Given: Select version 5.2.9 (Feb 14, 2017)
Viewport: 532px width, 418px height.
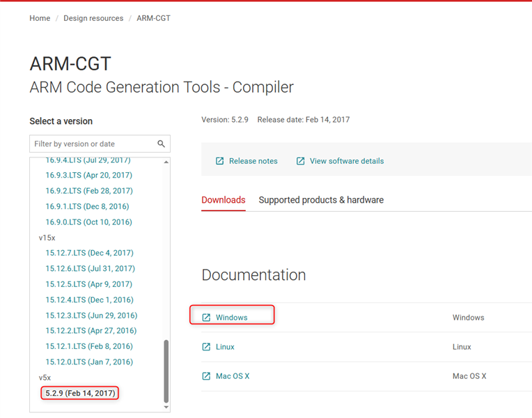Looking at the screenshot, I should [x=80, y=393].
